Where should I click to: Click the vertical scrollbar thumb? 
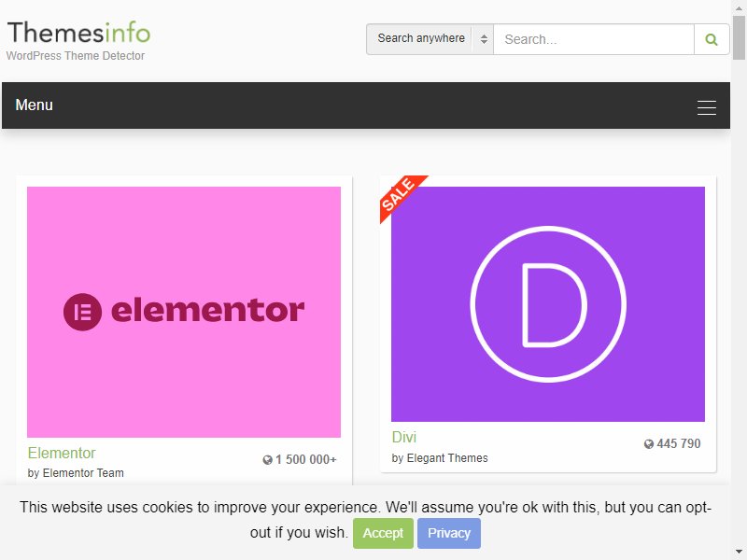click(x=739, y=37)
